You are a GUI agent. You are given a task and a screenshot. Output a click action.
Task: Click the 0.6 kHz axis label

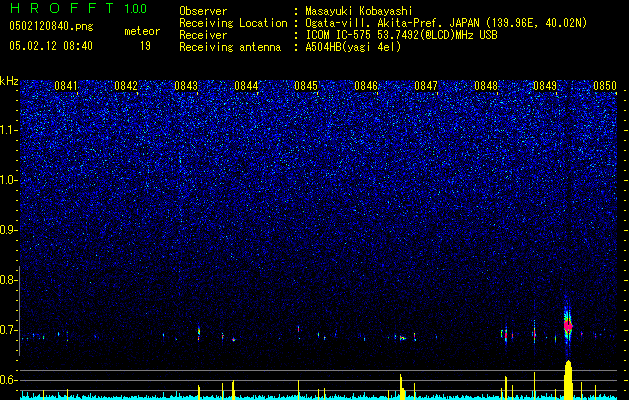pos(9,380)
